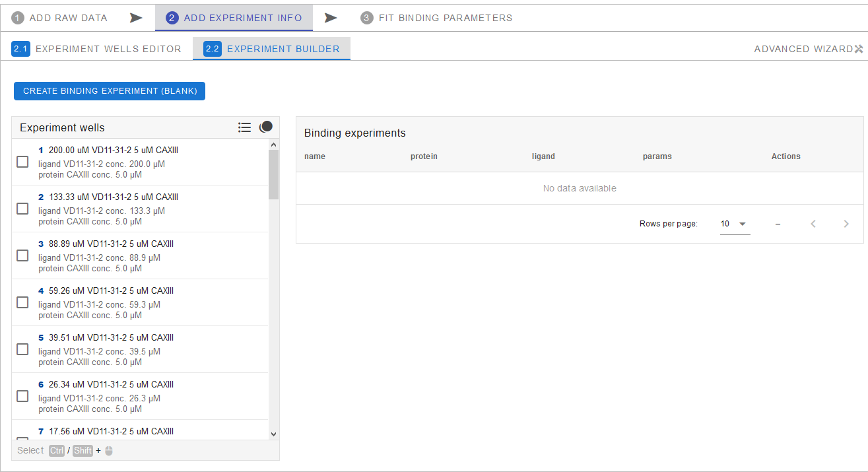
Task: Click the dark circle icon in Experiment wells header
Action: pyautogui.click(x=265, y=127)
